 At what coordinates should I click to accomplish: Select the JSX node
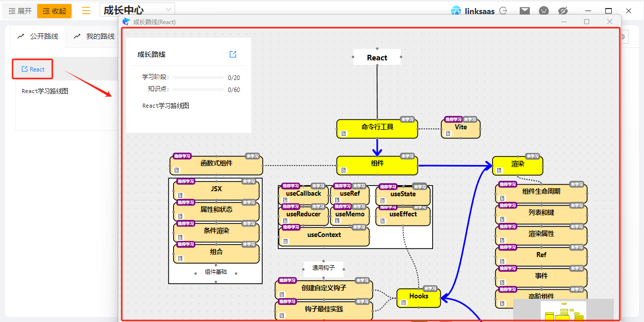[216, 191]
